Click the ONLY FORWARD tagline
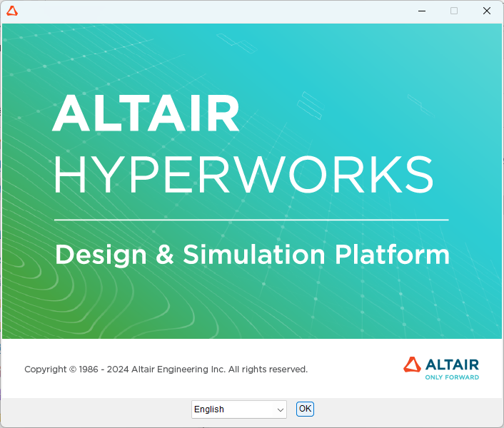 pyautogui.click(x=452, y=377)
